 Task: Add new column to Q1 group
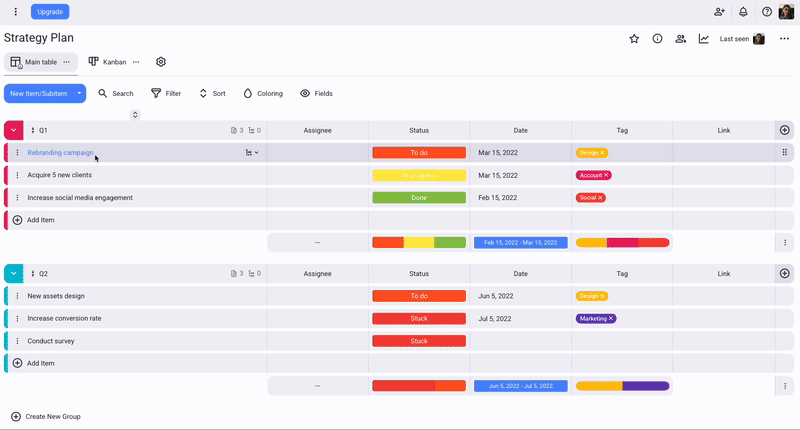point(784,130)
